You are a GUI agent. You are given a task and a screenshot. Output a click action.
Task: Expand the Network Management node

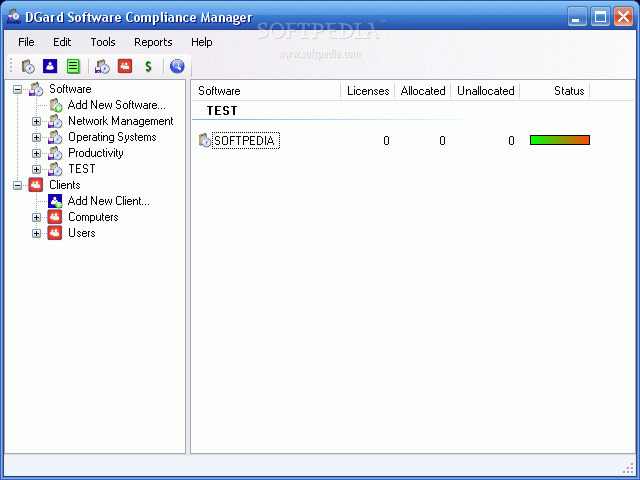pyautogui.click(x=36, y=121)
